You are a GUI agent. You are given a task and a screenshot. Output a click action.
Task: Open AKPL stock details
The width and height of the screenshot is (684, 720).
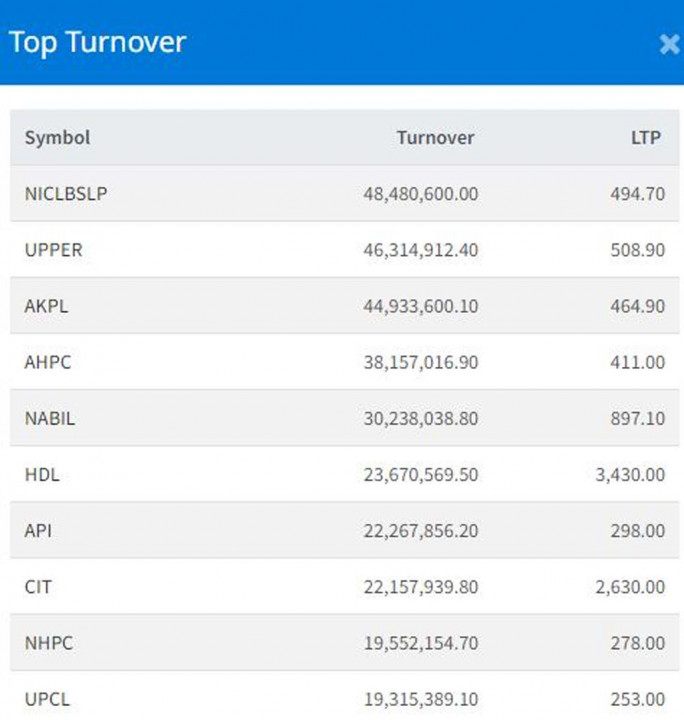46,306
